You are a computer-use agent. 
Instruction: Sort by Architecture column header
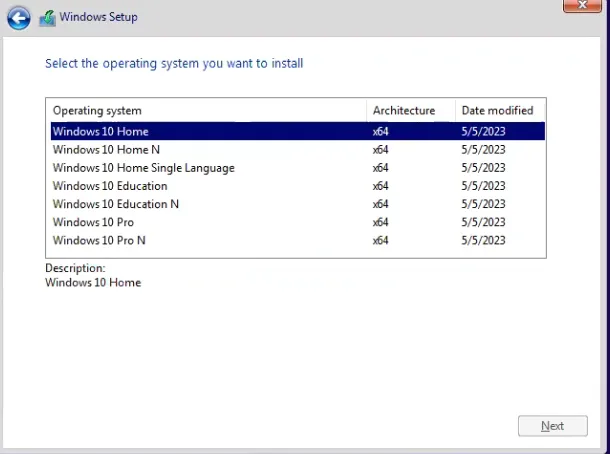click(411, 110)
